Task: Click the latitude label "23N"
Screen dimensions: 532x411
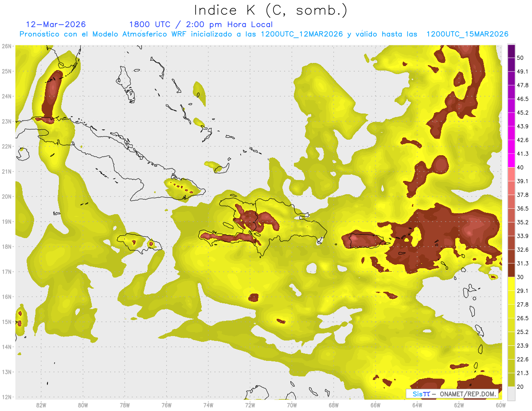Action: click(x=7, y=121)
